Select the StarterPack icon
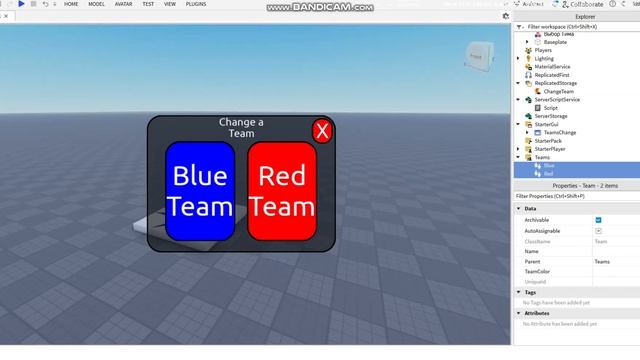This screenshot has width=640, height=360. coord(528,141)
